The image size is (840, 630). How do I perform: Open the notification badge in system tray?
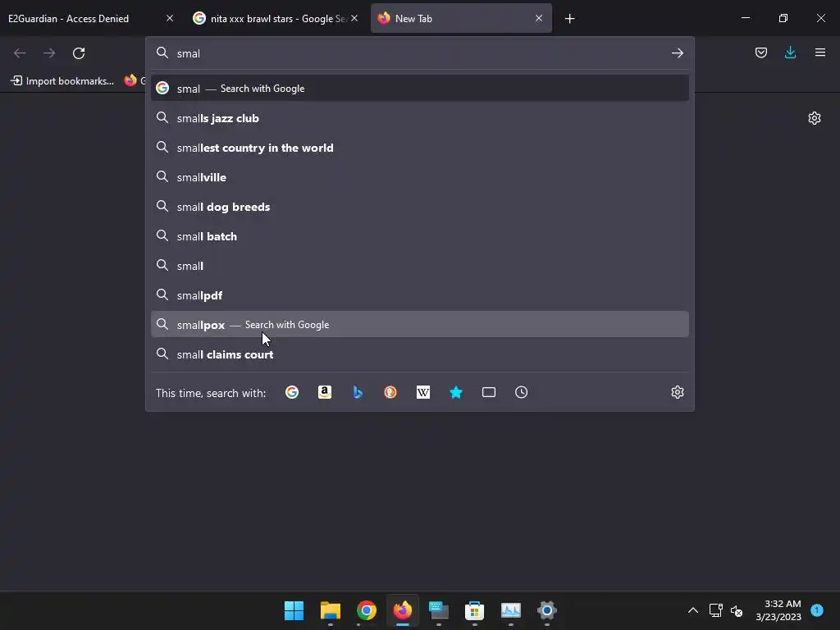click(x=817, y=609)
